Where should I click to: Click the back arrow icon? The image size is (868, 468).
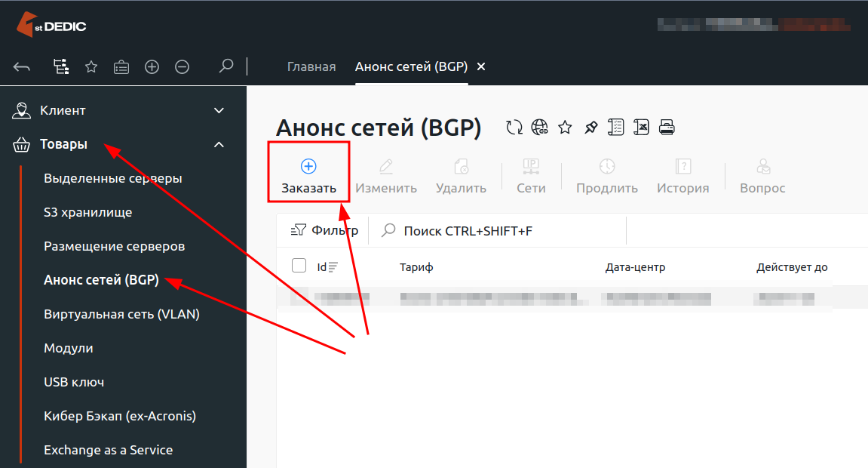[22, 67]
